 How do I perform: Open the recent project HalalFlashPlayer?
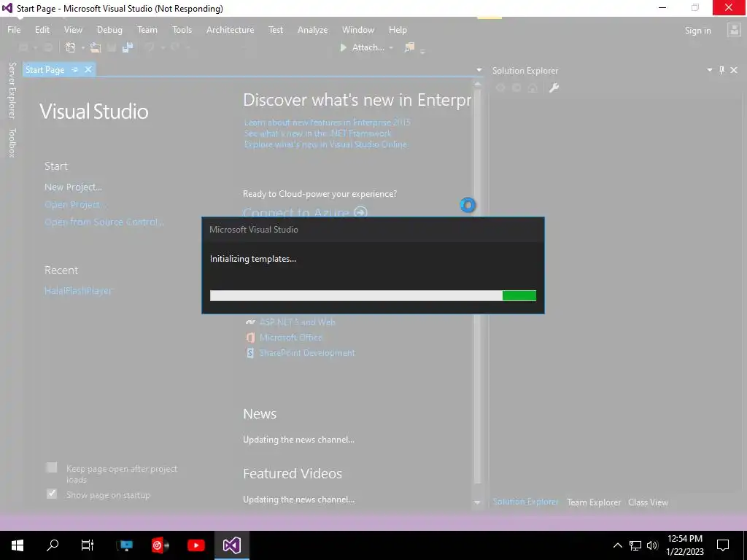tap(78, 290)
